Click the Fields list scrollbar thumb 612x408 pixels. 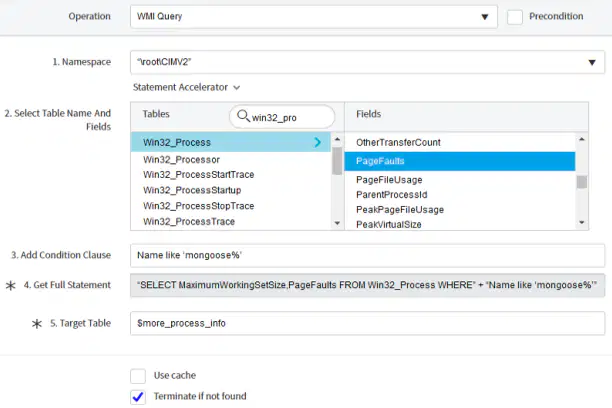[x=582, y=182]
